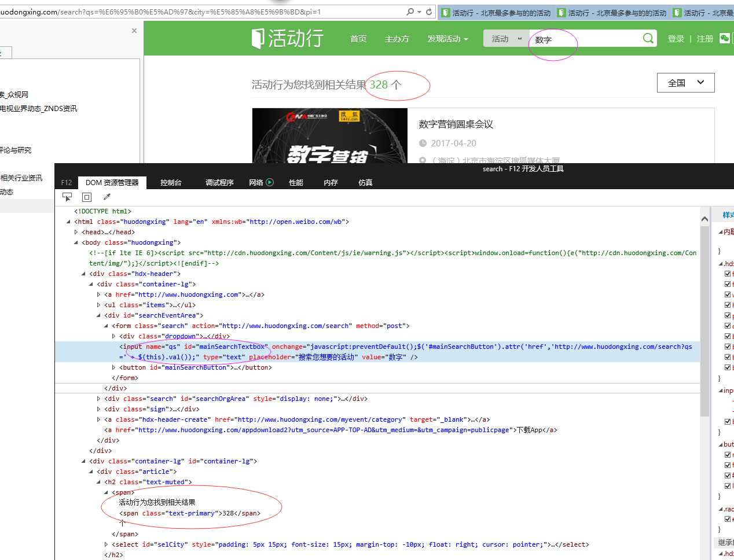This screenshot has width=734, height=560.
Task: Switch to the 调试程序 tab
Action: pyautogui.click(x=219, y=182)
